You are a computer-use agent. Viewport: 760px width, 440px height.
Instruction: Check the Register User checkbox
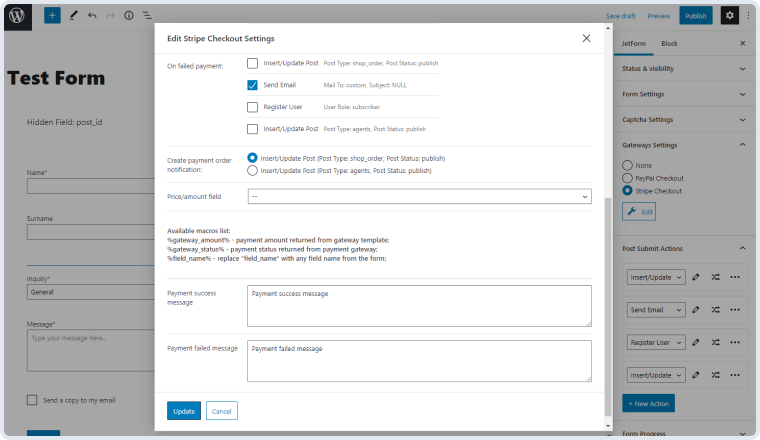253,107
